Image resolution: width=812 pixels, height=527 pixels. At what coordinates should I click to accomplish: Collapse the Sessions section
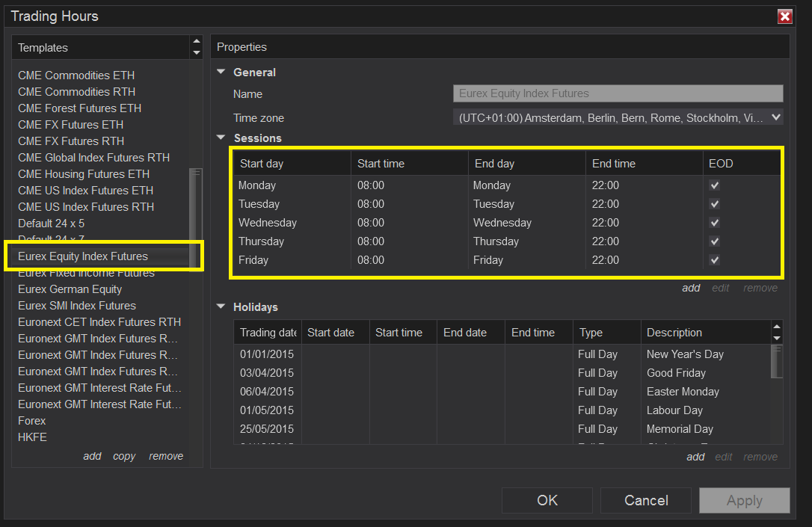click(221, 138)
